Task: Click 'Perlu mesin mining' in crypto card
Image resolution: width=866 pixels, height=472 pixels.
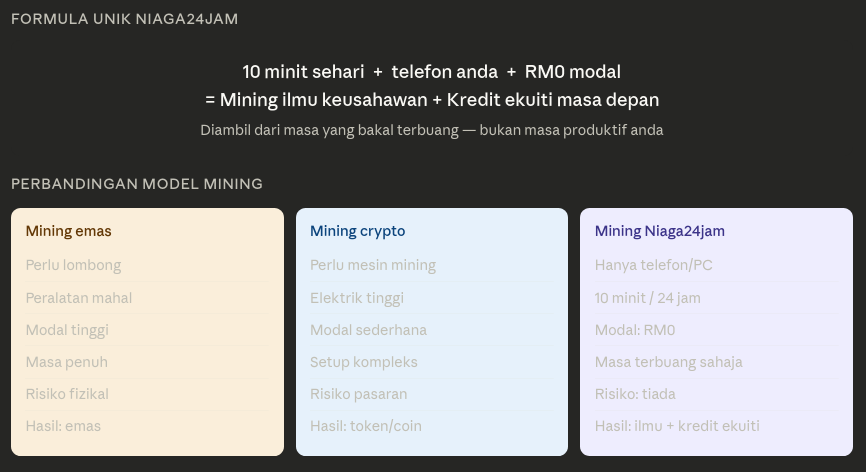Action: pos(373,266)
